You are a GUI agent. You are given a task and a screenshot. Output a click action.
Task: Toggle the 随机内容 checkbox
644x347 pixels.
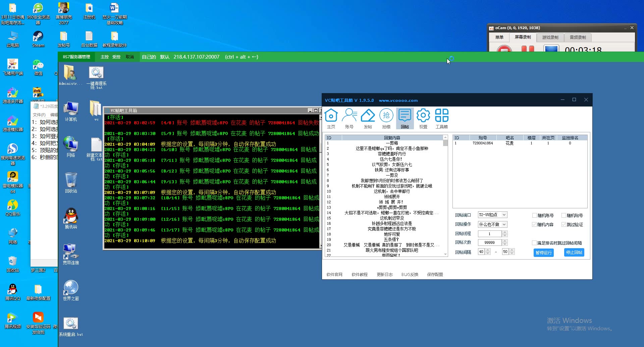pyautogui.click(x=534, y=224)
